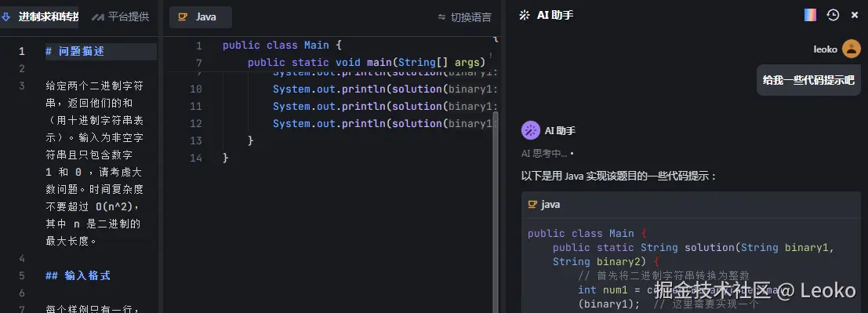
Task: Click the AI 思考中 status text
Action: [x=544, y=154]
